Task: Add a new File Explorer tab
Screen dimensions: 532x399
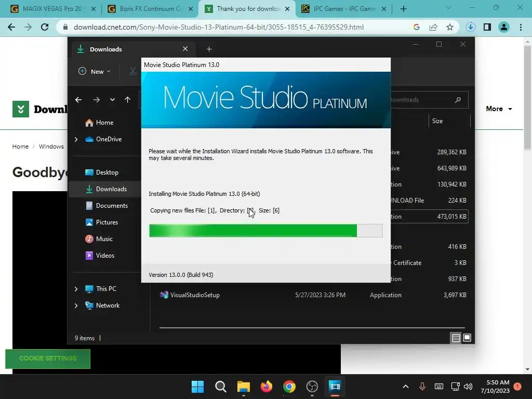Action: 209,49
